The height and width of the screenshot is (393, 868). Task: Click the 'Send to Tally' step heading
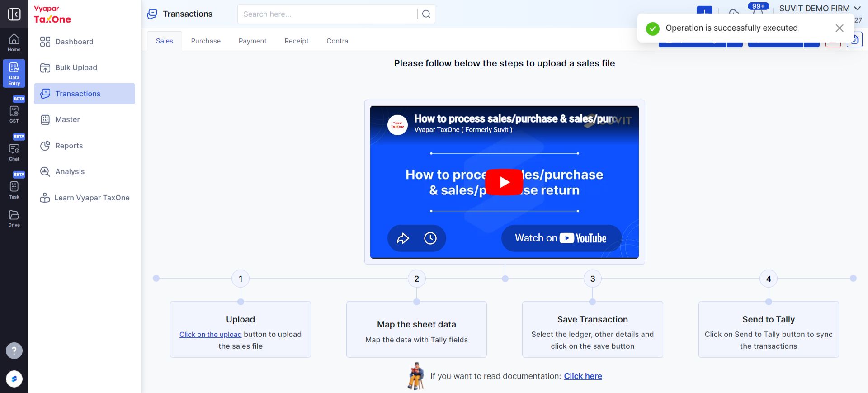tap(769, 320)
